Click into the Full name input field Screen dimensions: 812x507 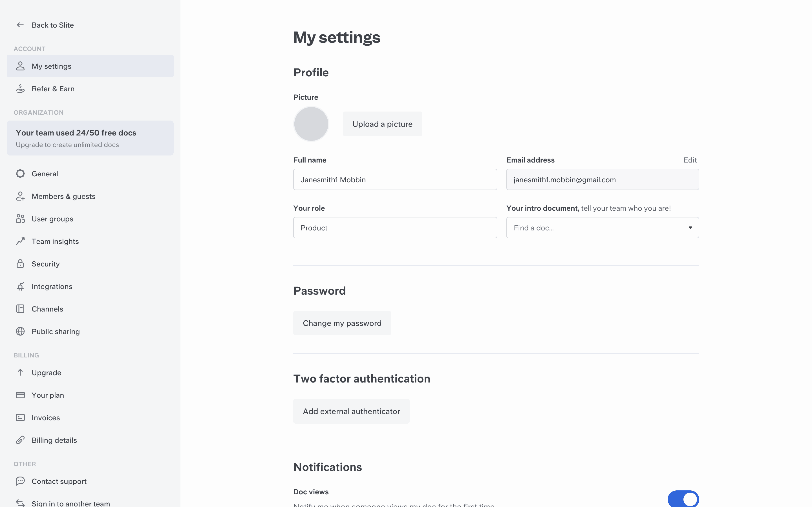pos(395,179)
